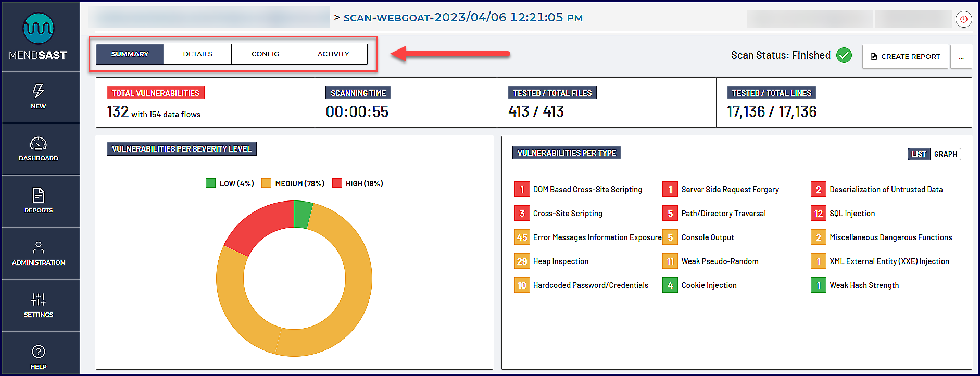Open the Administration user icon

(38, 247)
